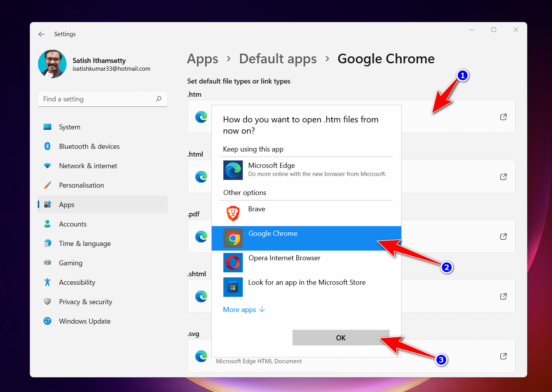Click the Opera Internet Browser icon

click(233, 263)
